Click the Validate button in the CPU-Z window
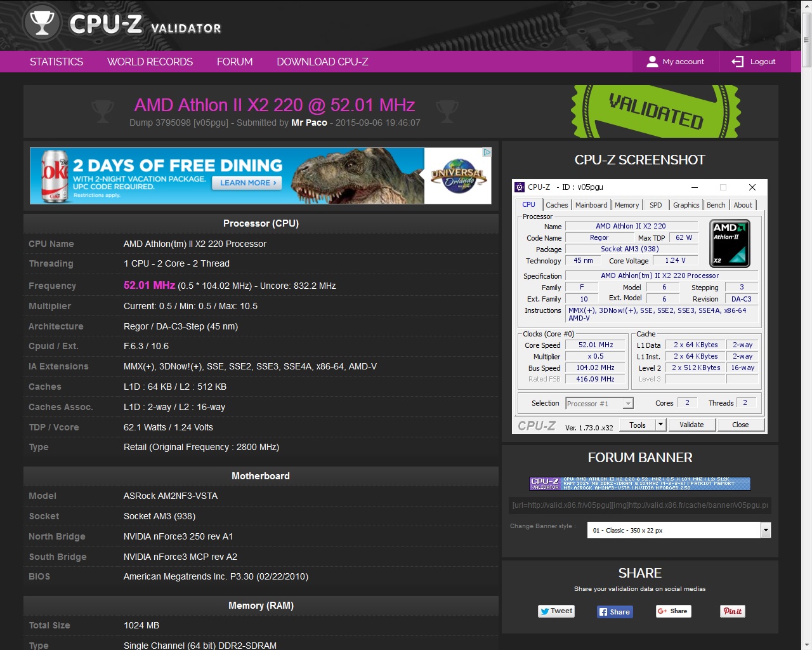Image resolution: width=812 pixels, height=650 pixels. click(x=691, y=425)
